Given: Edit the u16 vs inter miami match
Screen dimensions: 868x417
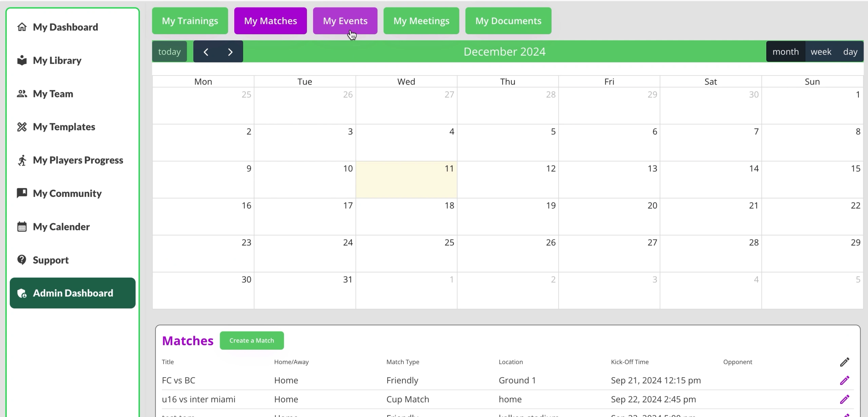Looking at the screenshot, I should point(844,399).
